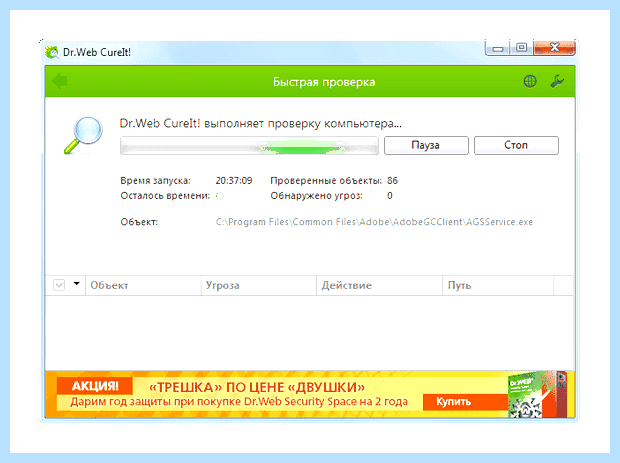Click the remaining-time spinner indicator
620x463 pixels.
coord(219,196)
